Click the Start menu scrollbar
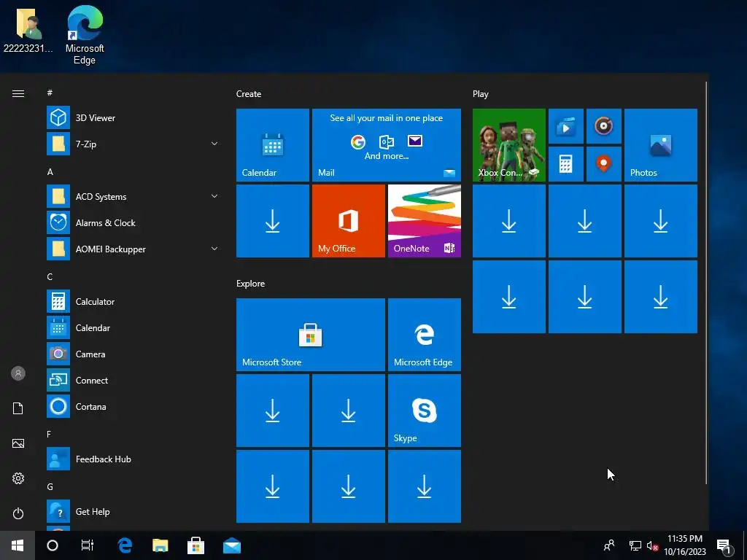 click(x=706, y=283)
